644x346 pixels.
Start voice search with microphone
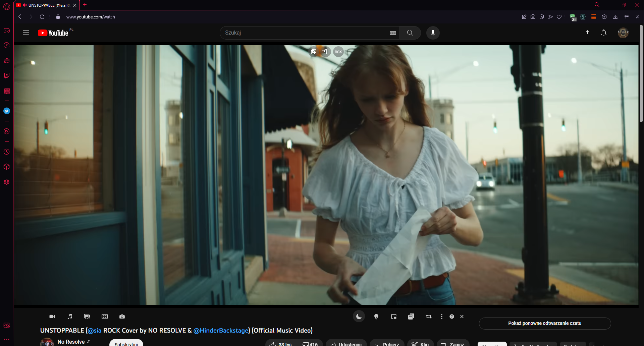[433, 33]
